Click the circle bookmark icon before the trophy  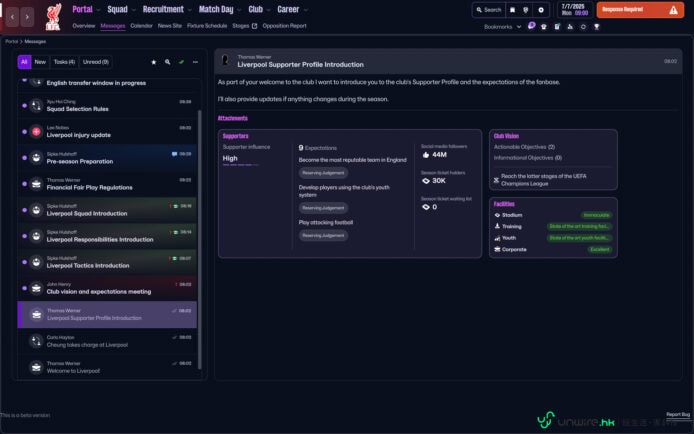[583, 27]
